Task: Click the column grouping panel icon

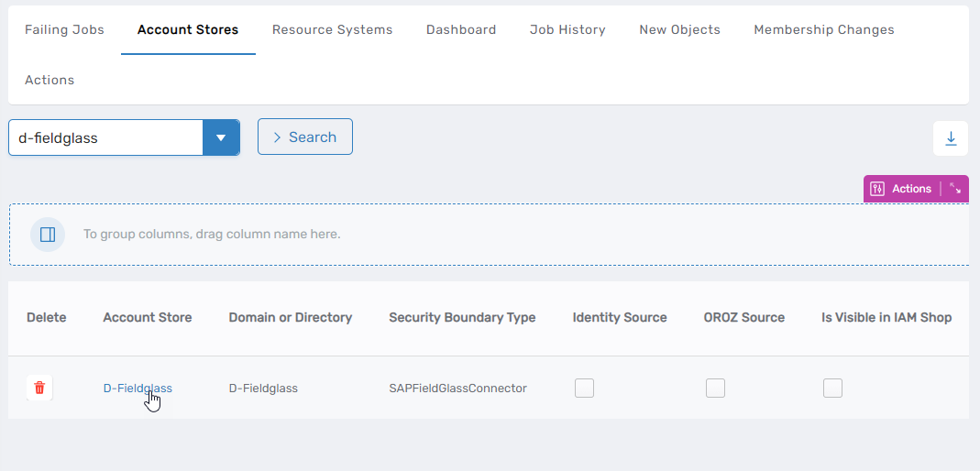Action: [x=48, y=235]
